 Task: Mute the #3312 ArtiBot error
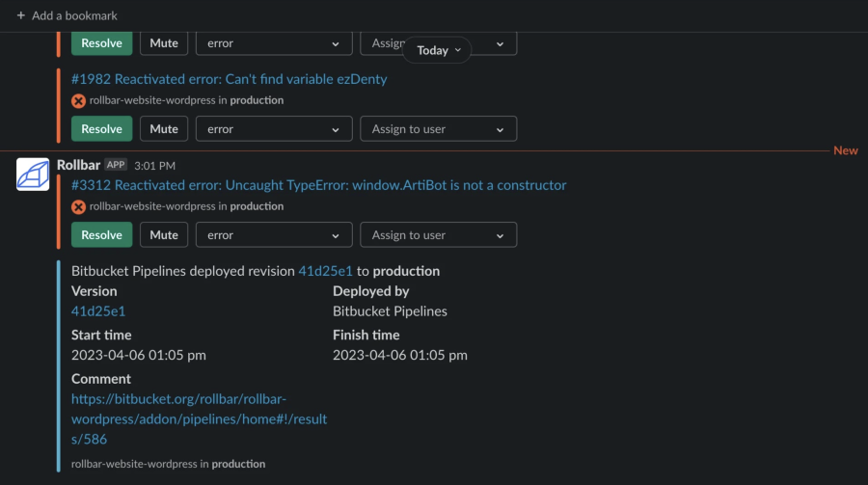[x=164, y=234]
